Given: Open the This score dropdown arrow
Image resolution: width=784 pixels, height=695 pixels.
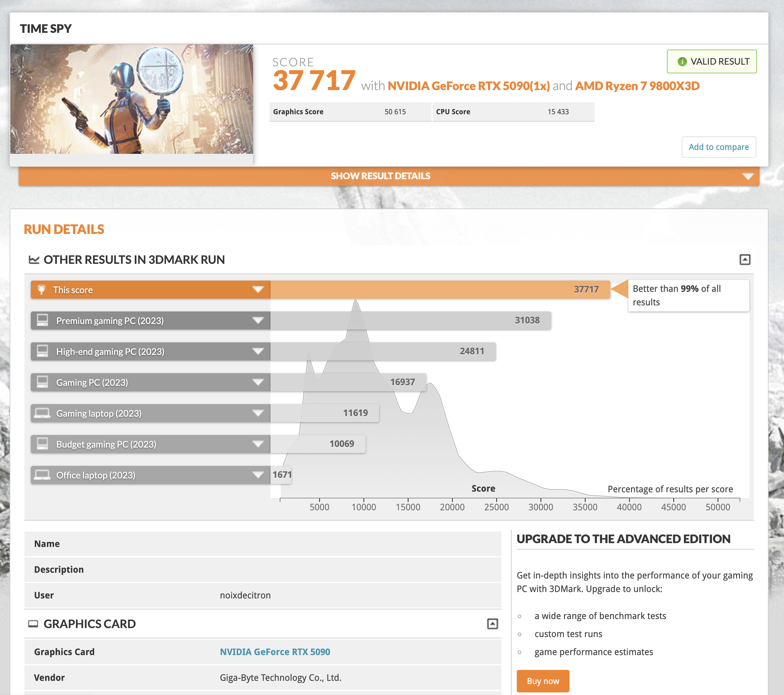Looking at the screenshot, I should click(258, 289).
